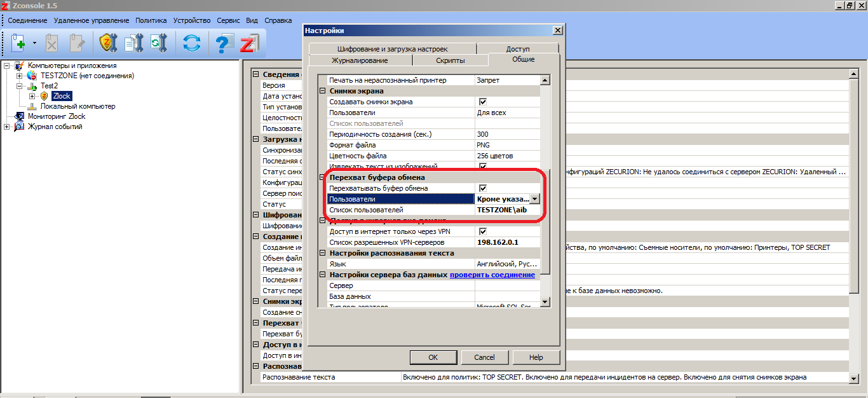868x398 pixels.
Task: Click the edit connection pencil toolbar icon
Action: coord(77,43)
